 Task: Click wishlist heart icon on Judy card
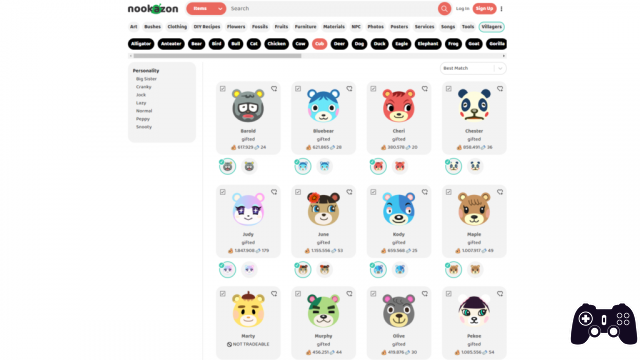click(274, 192)
